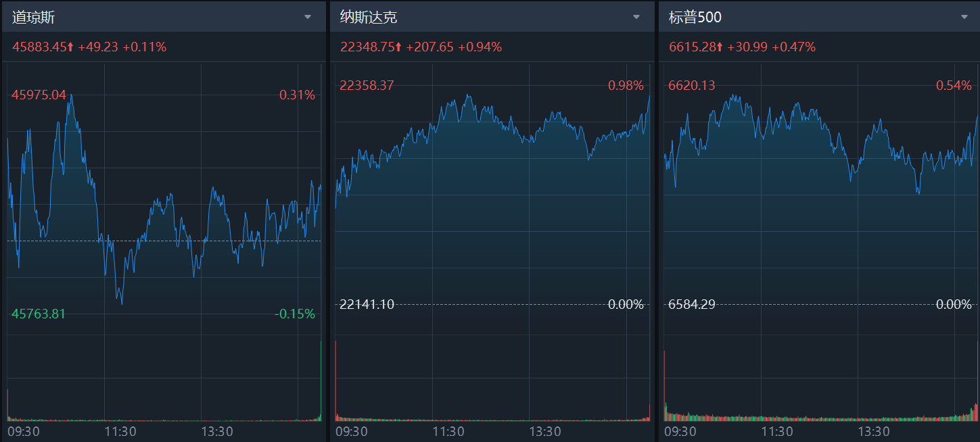This screenshot has width=980, height=442.
Task: Click the 标普500 intraday line chart area
Action: coord(820,199)
